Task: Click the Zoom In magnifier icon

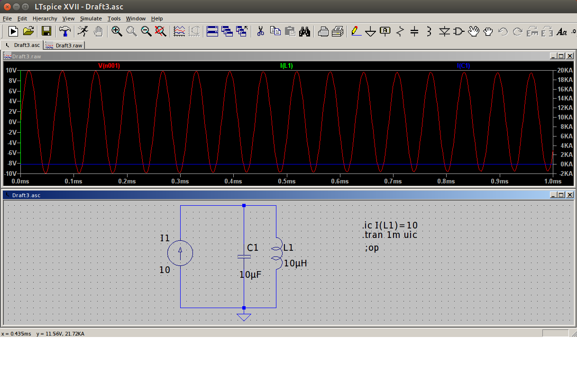Action: tap(117, 31)
